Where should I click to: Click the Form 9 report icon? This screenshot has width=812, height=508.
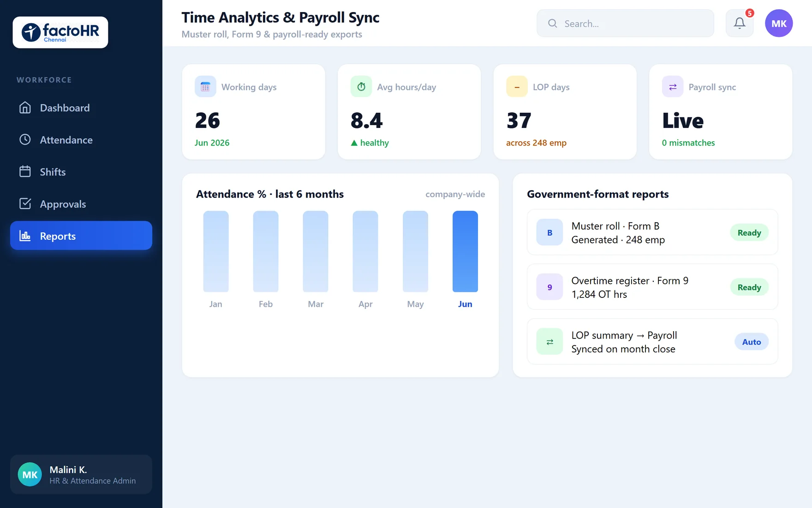549,287
